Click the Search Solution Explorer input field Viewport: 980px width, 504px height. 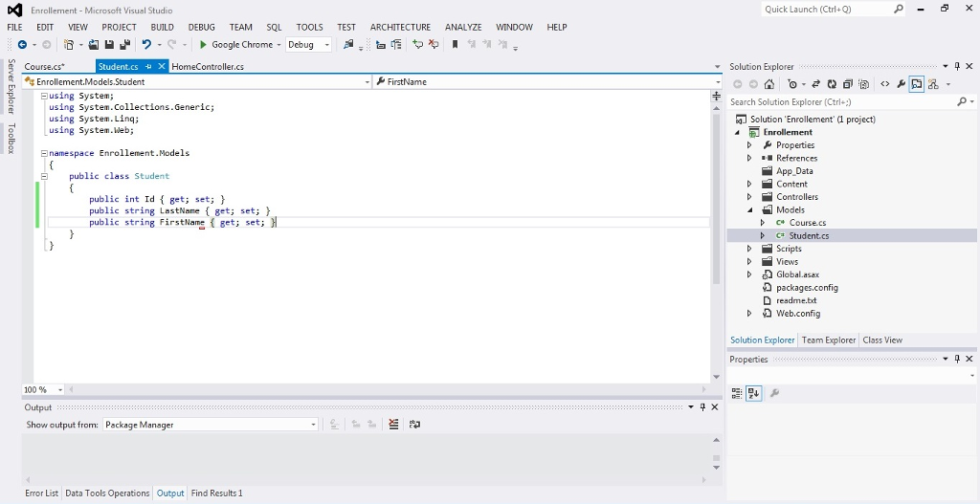coord(842,101)
